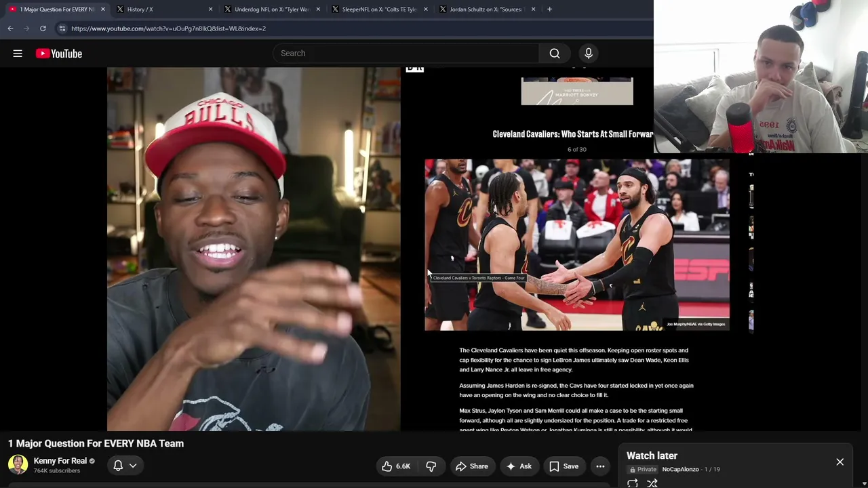Open NoCapAlonzo playlist owner link

coord(680,469)
